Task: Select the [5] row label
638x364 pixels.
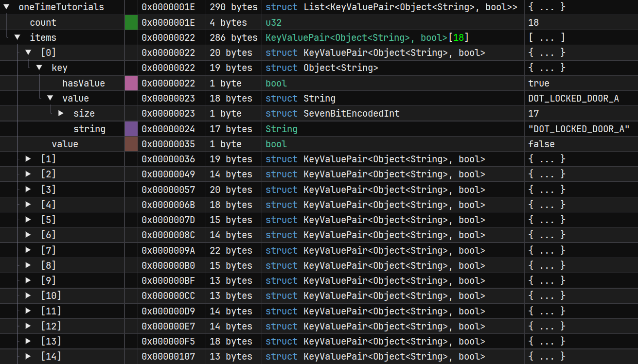Action: [48, 220]
